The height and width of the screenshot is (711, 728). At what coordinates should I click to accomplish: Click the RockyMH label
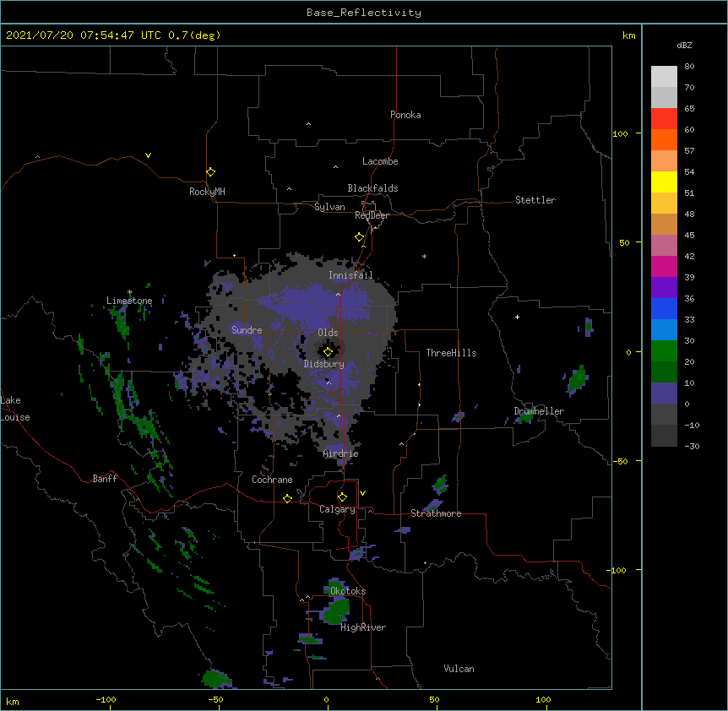[207, 192]
